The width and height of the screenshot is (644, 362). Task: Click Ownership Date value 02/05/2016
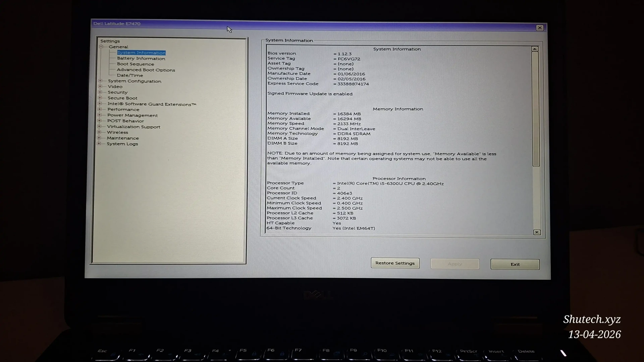point(351,79)
